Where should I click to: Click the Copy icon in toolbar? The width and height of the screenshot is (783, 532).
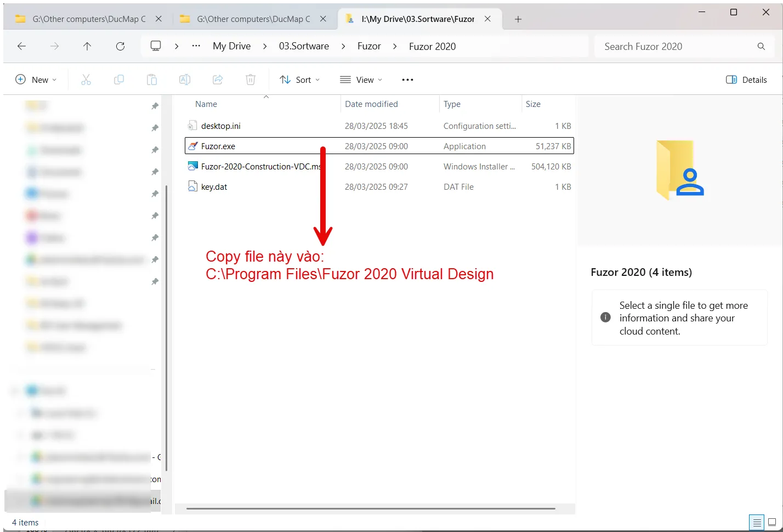pos(119,80)
